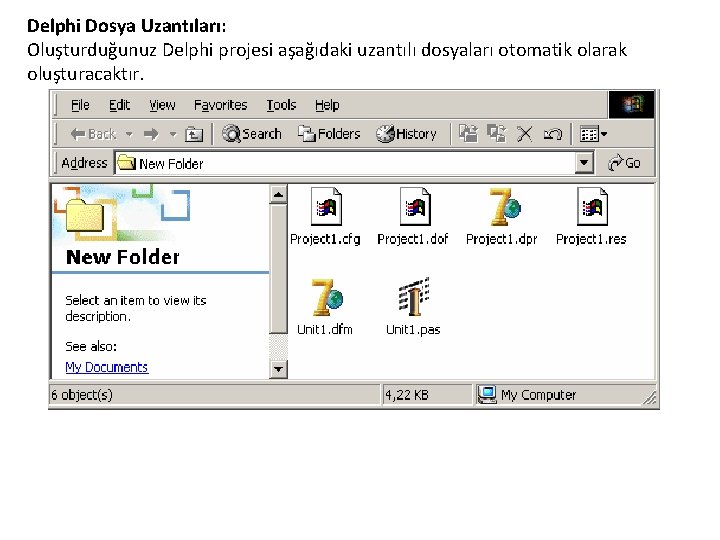Click the Address bar field

click(x=354, y=163)
